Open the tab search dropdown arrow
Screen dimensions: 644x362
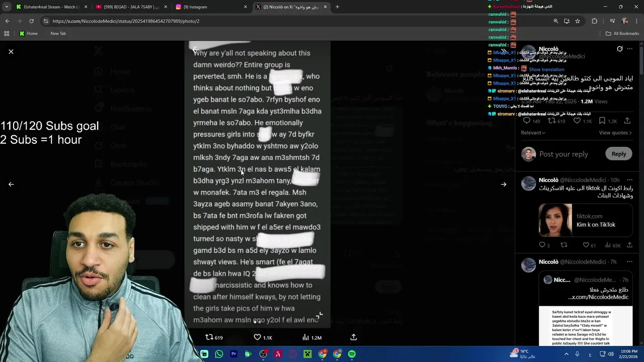7,7
